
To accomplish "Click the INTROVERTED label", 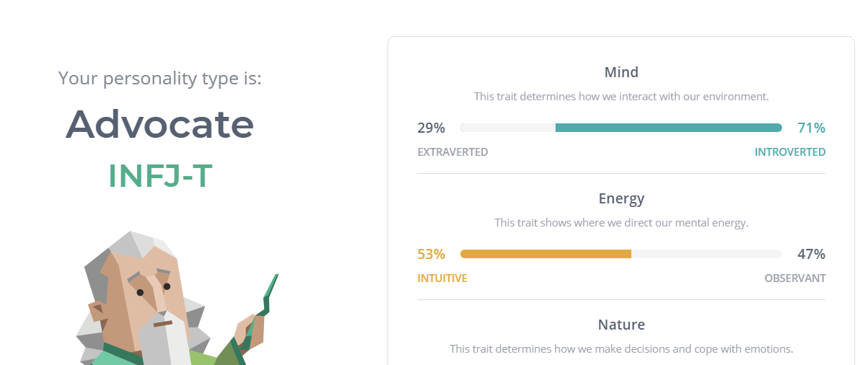I will [790, 152].
